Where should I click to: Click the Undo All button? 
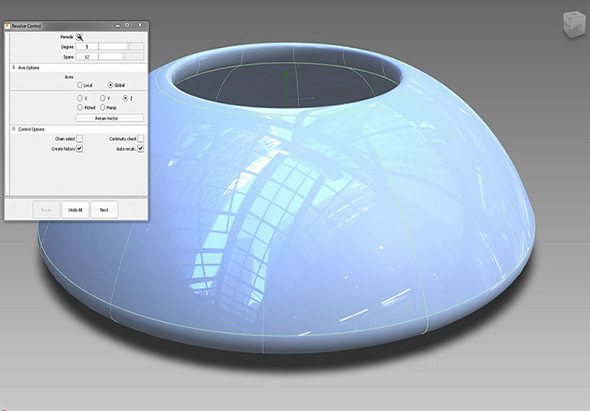pyautogui.click(x=75, y=210)
